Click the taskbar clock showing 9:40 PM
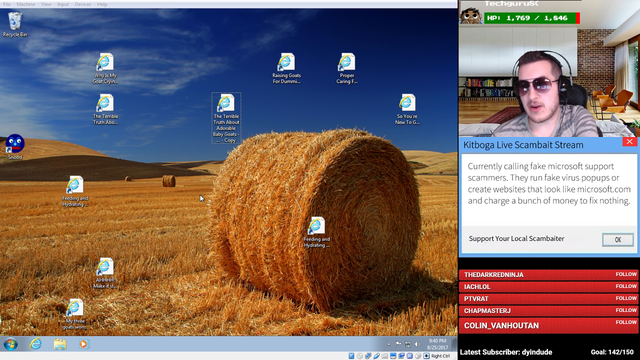The height and width of the screenshot is (360, 640). [x=438, y=344]
